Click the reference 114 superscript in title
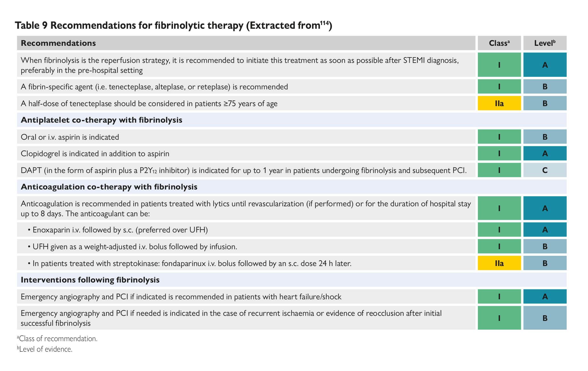588x371 pixels. pos(325,23)
